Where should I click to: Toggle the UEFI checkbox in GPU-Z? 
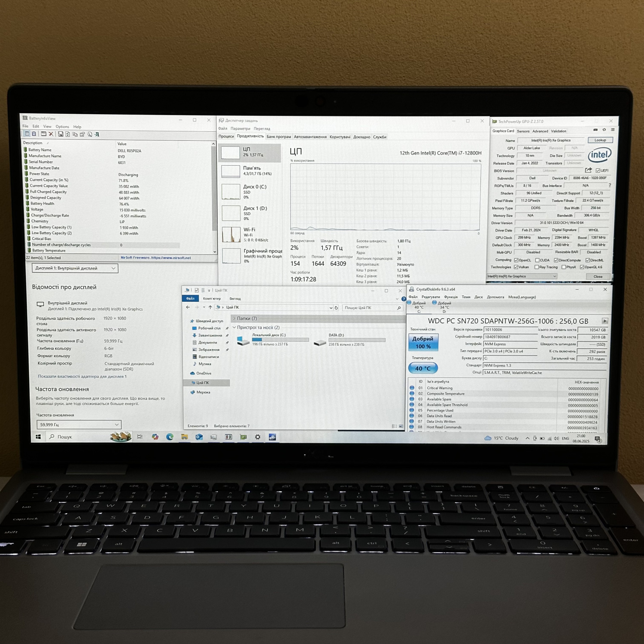598,170
